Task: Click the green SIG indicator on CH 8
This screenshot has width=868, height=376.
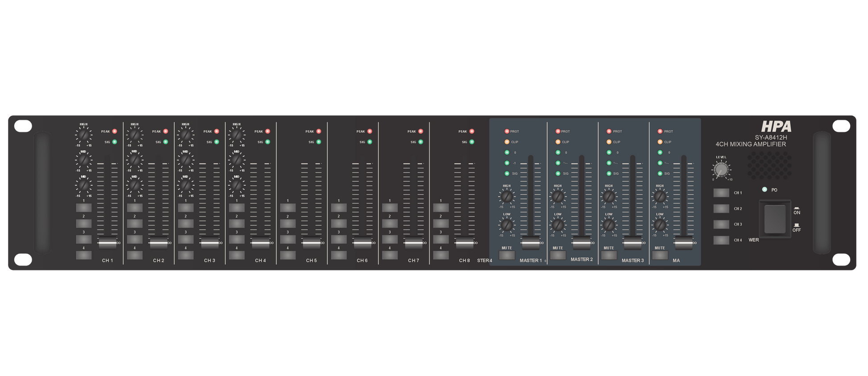Action: pyautogui.click(x=471, y=142)
